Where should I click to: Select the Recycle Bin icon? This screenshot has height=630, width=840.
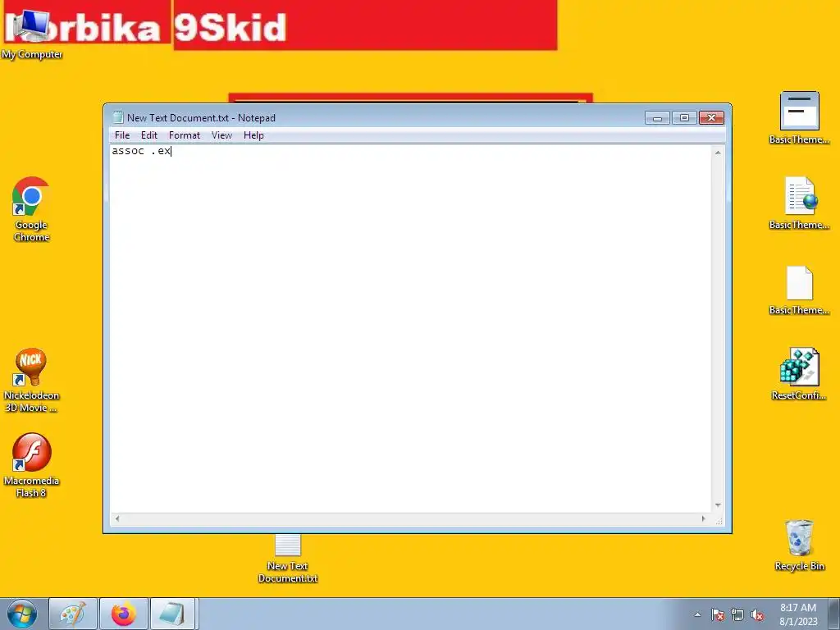tap(799, 545)
